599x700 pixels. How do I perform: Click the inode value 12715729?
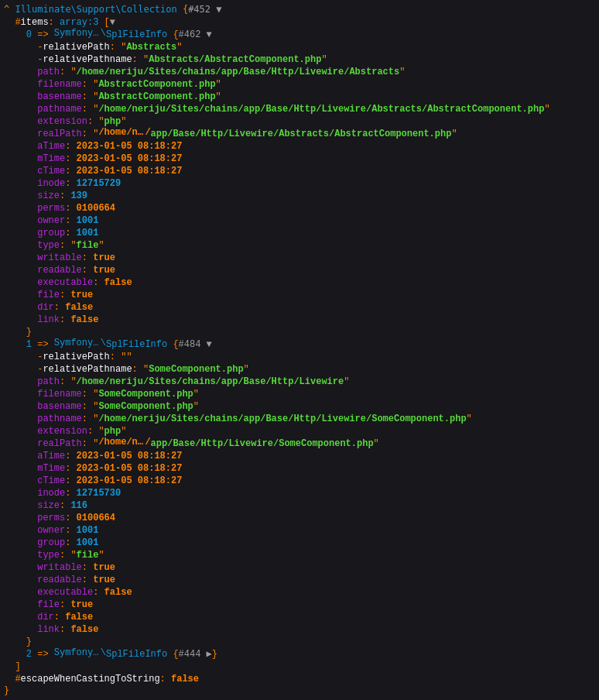(x=98, y=184)
